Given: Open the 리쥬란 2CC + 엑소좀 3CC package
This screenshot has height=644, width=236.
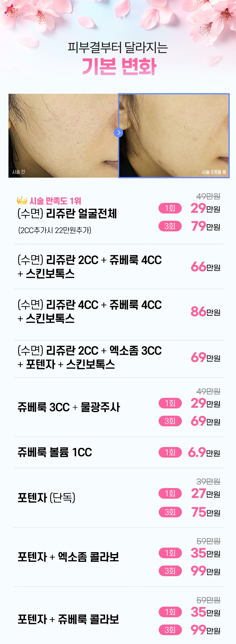Looking at the screenshot, I should click(89, 357).
